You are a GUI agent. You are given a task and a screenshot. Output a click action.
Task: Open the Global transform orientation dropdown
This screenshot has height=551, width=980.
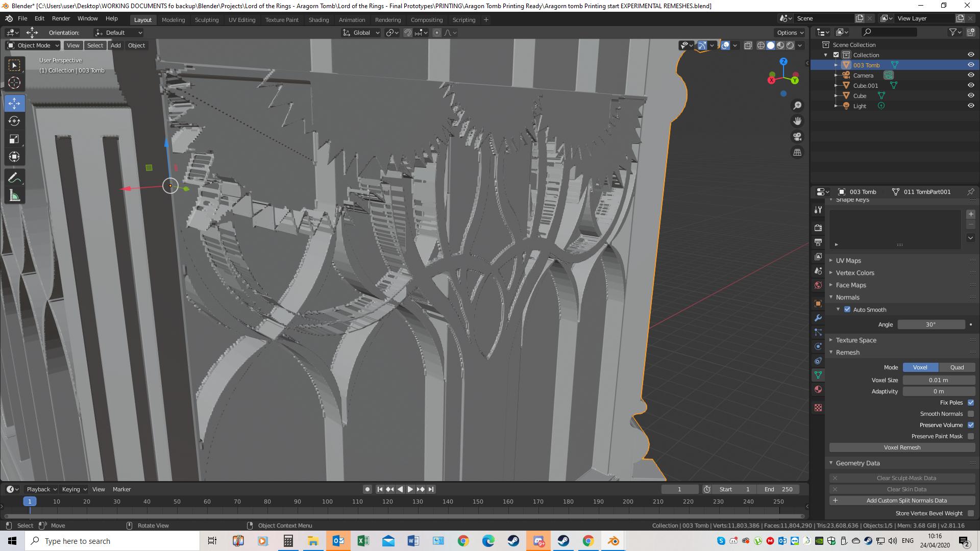pos(361,33)
